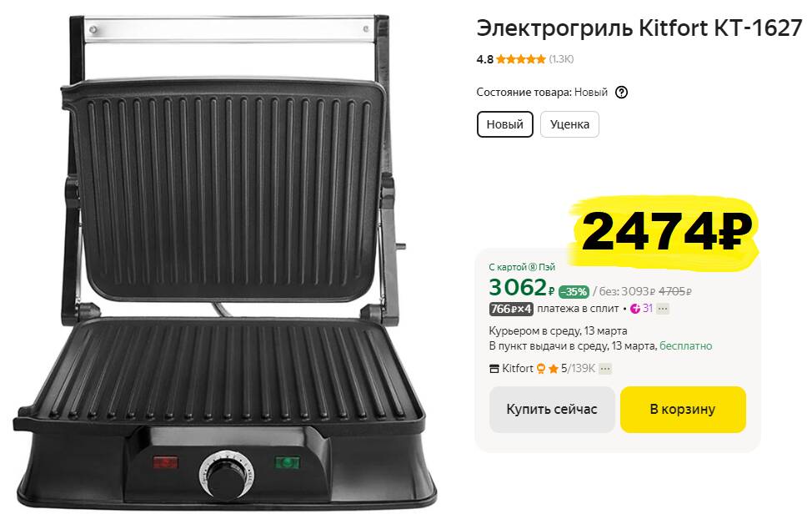Screen dimensions: 812x524
Task: Click the purple cashback points icon
Action: point(635,309)
